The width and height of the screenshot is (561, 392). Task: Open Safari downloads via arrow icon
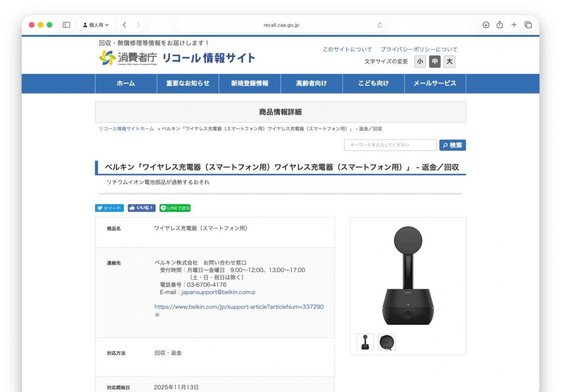(486, 25)
